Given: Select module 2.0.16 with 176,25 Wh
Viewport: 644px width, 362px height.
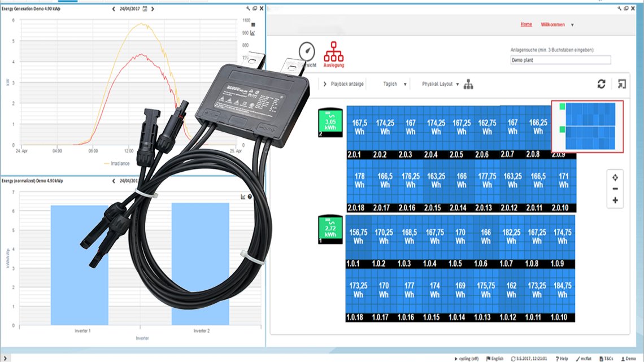Looking at the screenshot, I should click(x=410, y=185).
